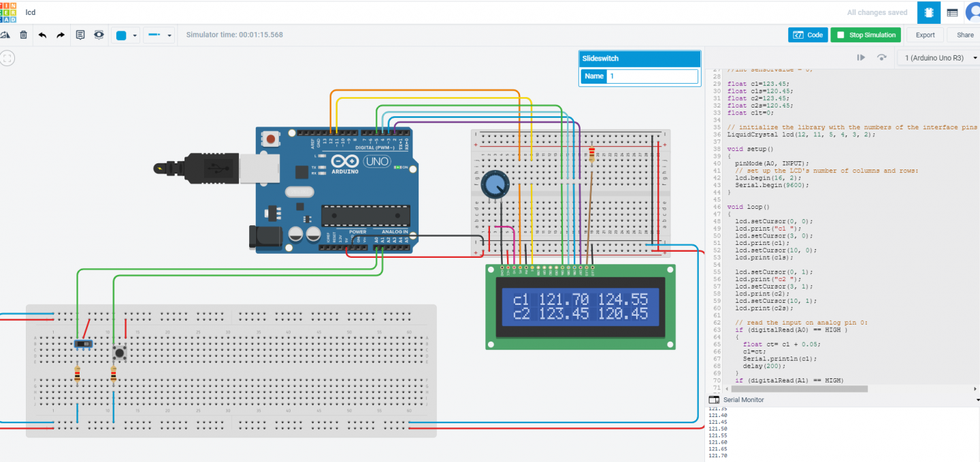Open the notes tool
This screenshot has height=462, width=980.
click(x=80, y=35)
